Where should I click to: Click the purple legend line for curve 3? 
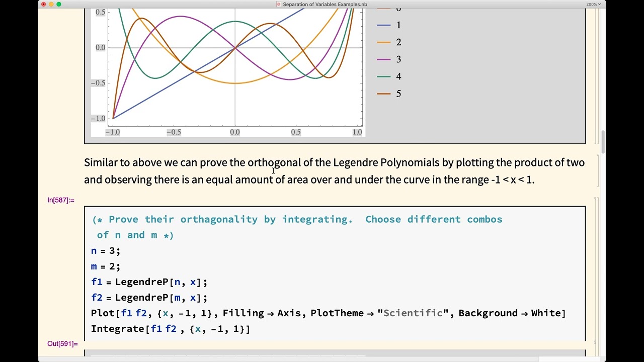(x=384, y=59)
